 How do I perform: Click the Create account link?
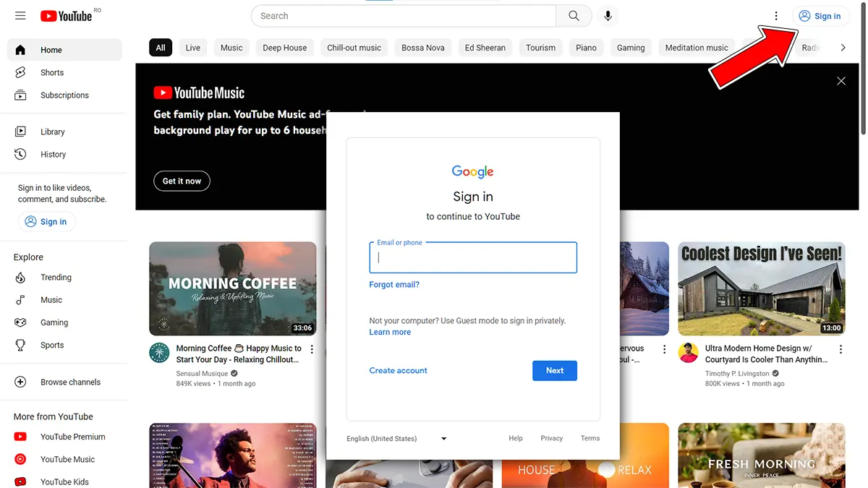click(398, 371)
